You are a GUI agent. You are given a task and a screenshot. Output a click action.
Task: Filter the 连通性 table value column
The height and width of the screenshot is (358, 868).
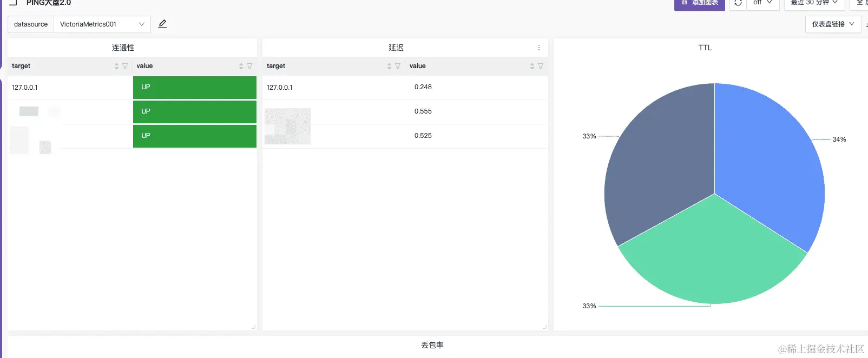click(x=249, y=66)
